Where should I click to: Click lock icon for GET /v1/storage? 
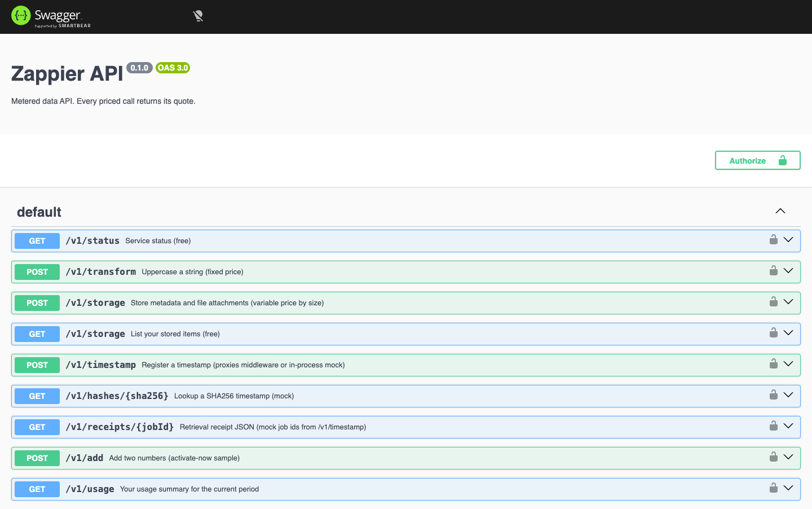774,332
